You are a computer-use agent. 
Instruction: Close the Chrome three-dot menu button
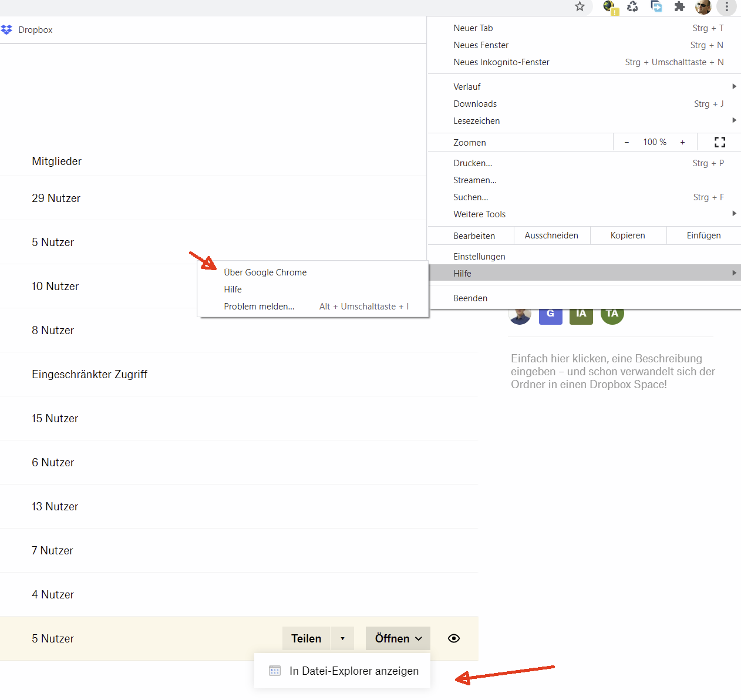pos(726,7)
